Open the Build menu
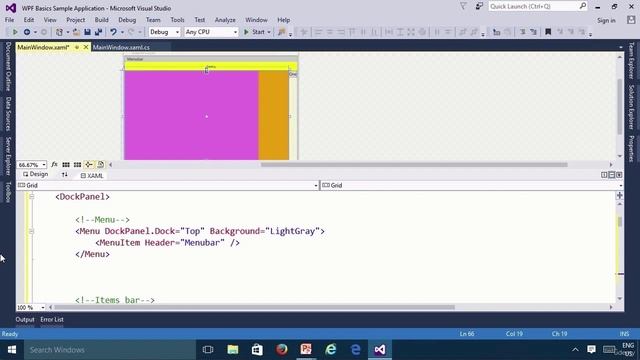 click(x=101, y=20)
